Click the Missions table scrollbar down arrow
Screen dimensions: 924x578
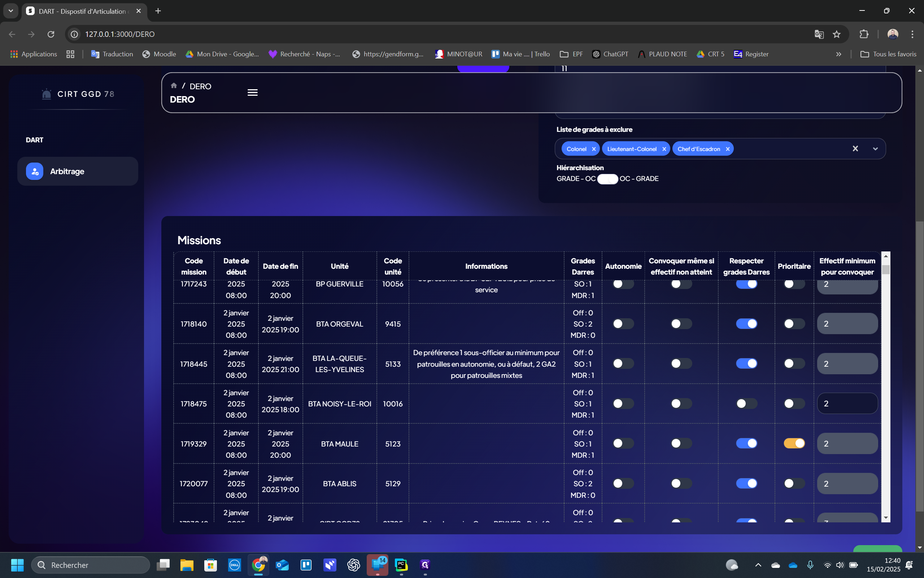[x=886, y=518]
